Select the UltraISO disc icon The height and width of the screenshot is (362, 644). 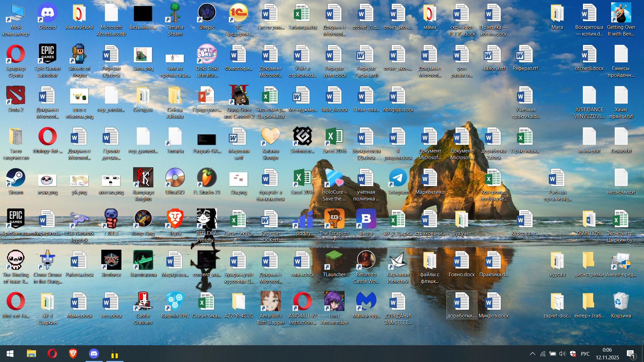coord(175,182)
